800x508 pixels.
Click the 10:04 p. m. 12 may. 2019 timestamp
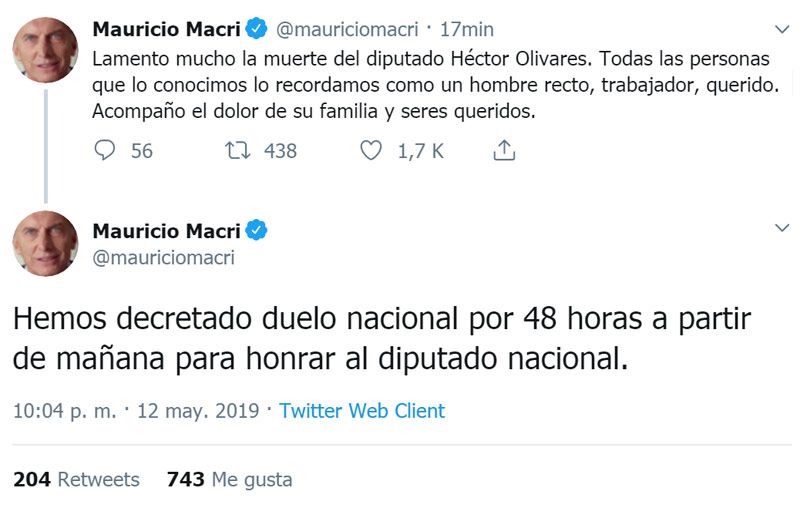coord(136,411)
